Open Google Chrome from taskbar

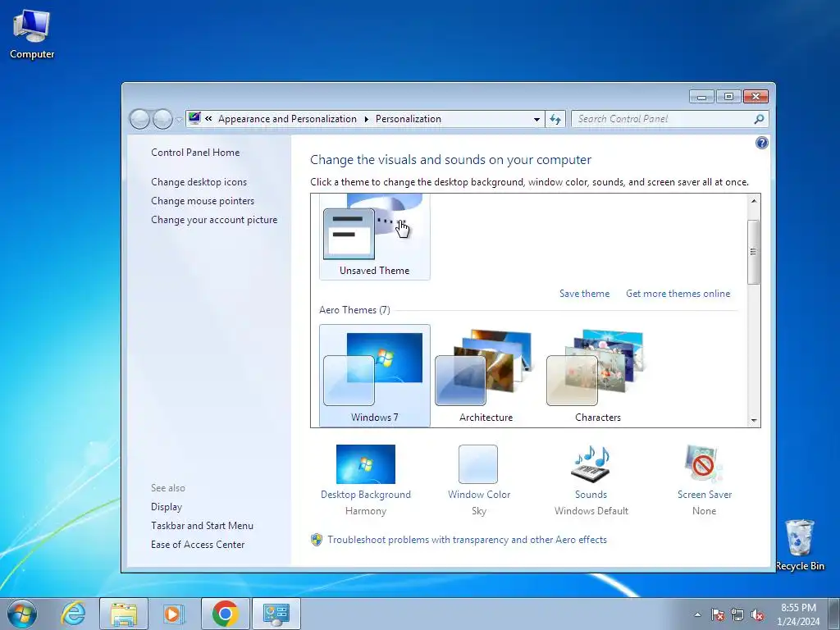(225, 614)
